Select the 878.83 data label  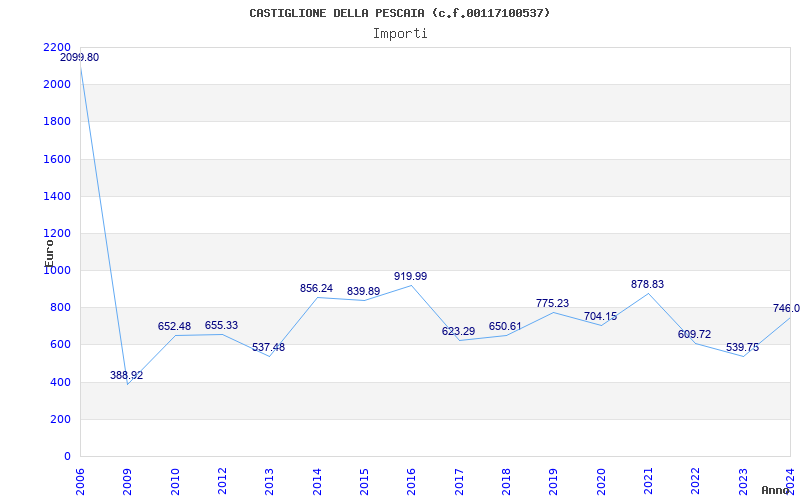pyautogui.click(x=647, y=284)
